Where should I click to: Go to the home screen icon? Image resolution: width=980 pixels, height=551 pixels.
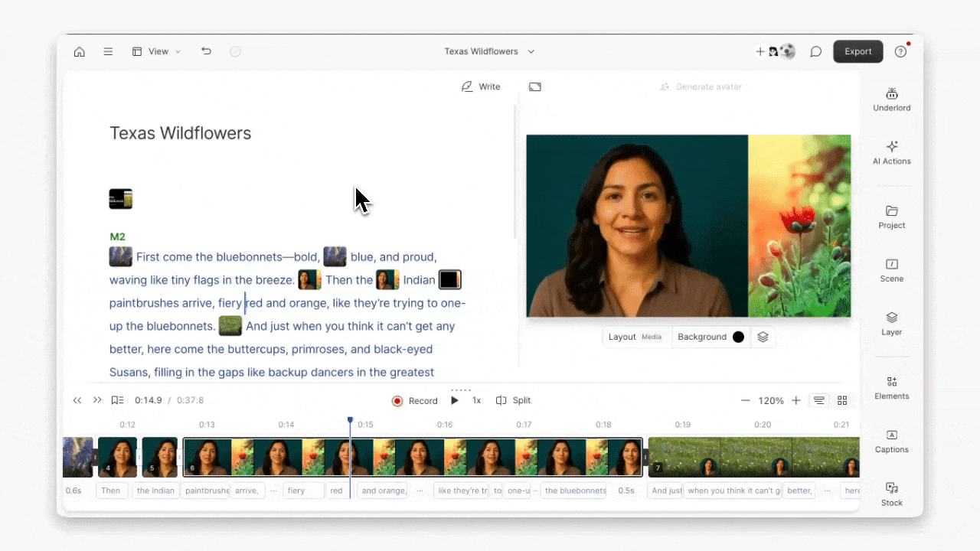(79, 51)
